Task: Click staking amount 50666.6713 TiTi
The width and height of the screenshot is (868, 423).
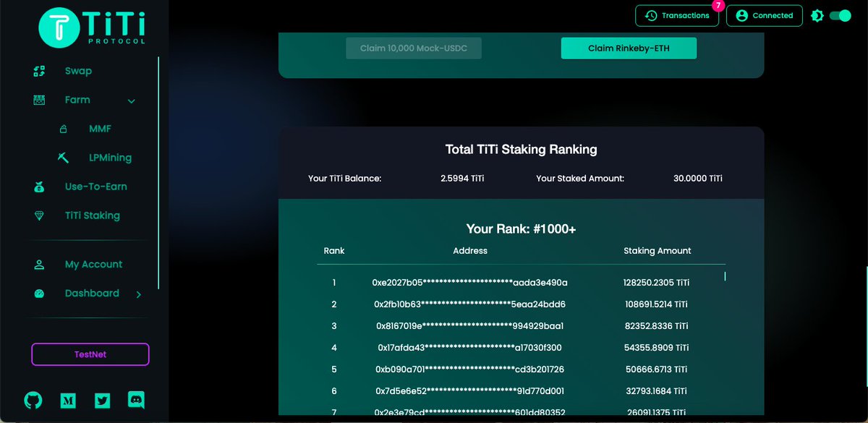Action: 657,369
